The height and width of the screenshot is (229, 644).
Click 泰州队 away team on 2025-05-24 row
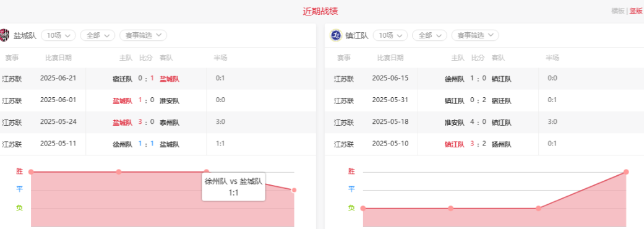[x=170, y=123]
